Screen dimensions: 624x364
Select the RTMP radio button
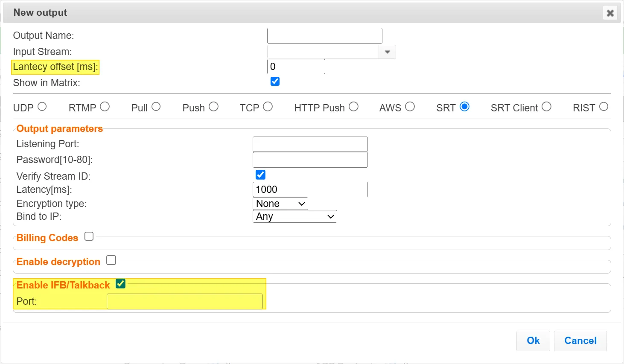click(105, 107)
